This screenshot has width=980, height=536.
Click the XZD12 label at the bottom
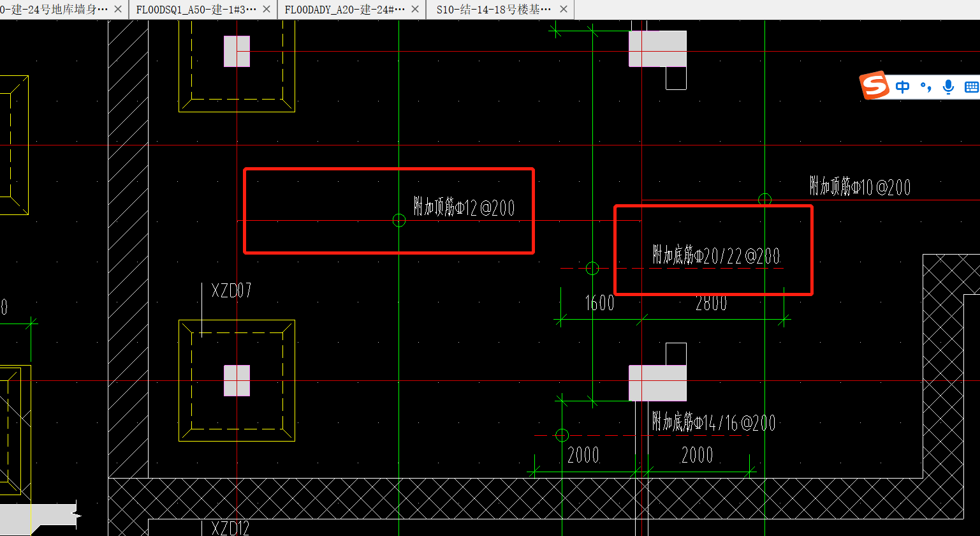pyautogui.click(x=230, y=528)
